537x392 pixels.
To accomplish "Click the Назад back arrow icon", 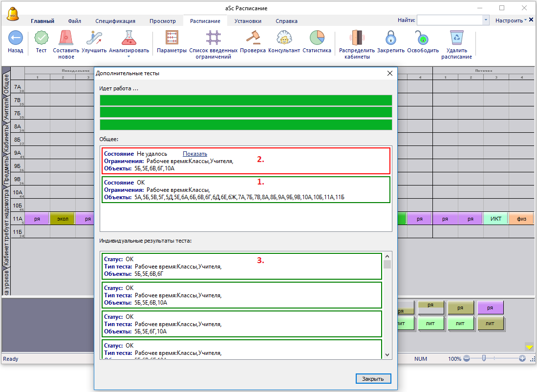I will point(15,38).
